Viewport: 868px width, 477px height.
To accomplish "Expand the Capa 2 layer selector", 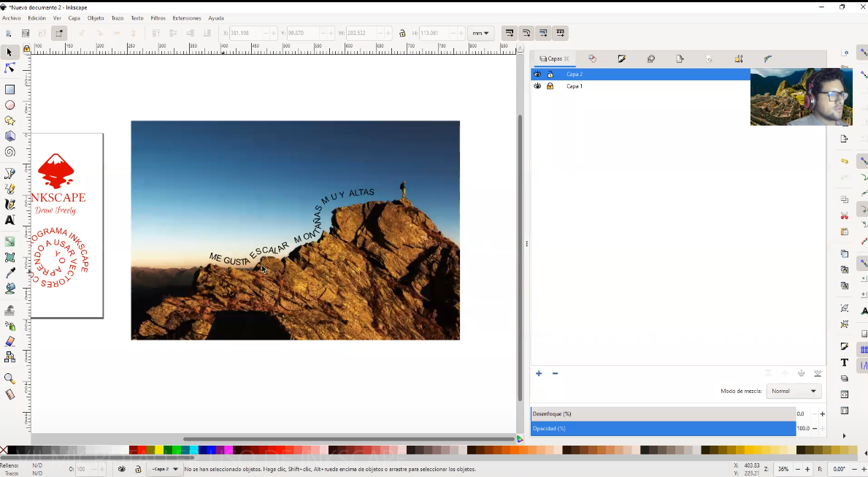I will (x=165, y=469).
